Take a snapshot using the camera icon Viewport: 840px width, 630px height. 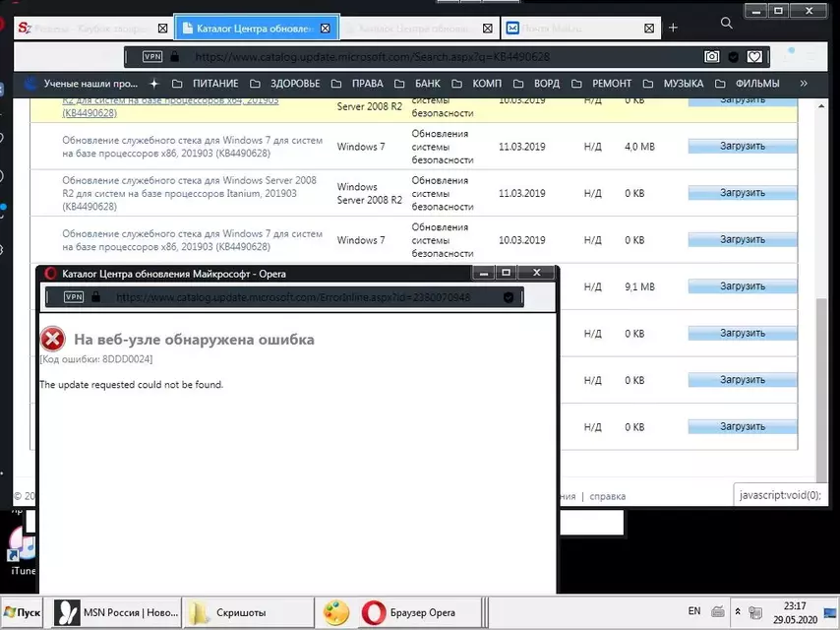[711, 56]
